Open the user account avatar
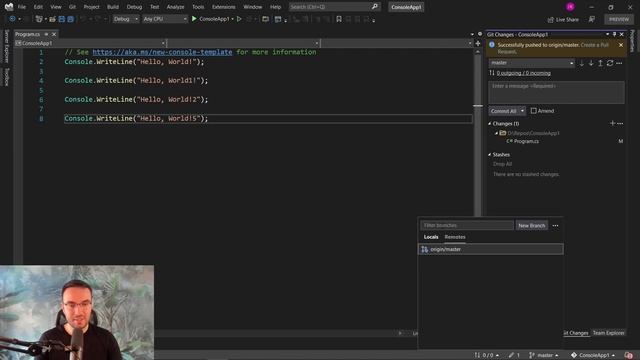The image size is (640, 360). [570, 7]
